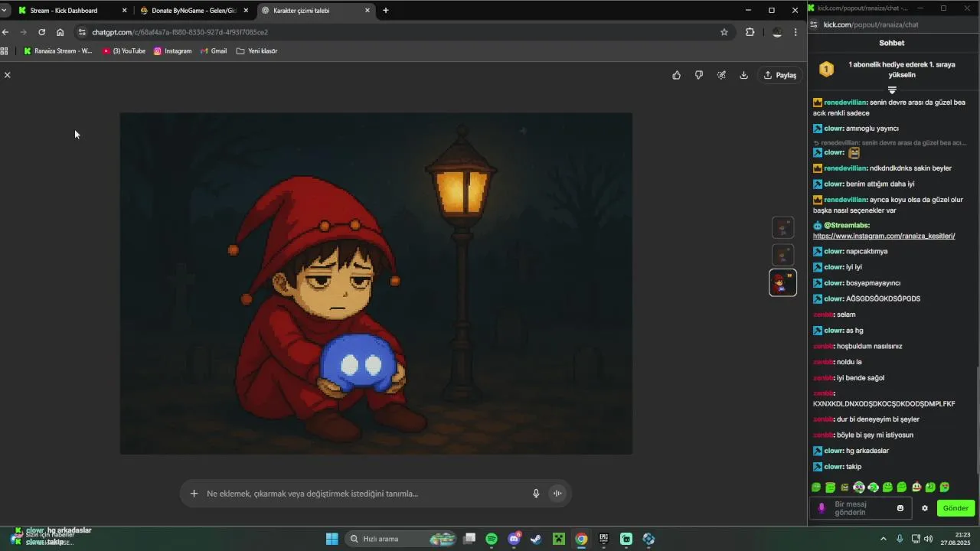Close the Donate ByNoGame tab
980x551 pixels.
coord(246,11)
